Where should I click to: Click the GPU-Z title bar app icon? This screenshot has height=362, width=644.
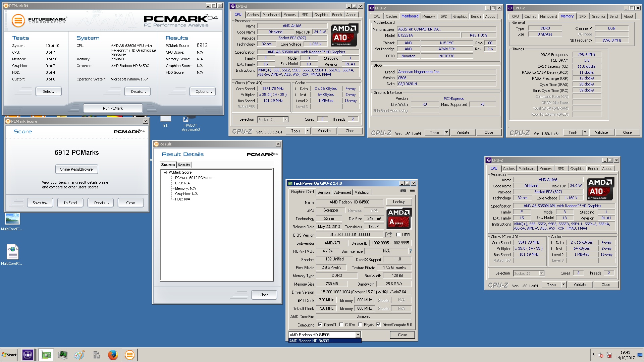point(290,183)
